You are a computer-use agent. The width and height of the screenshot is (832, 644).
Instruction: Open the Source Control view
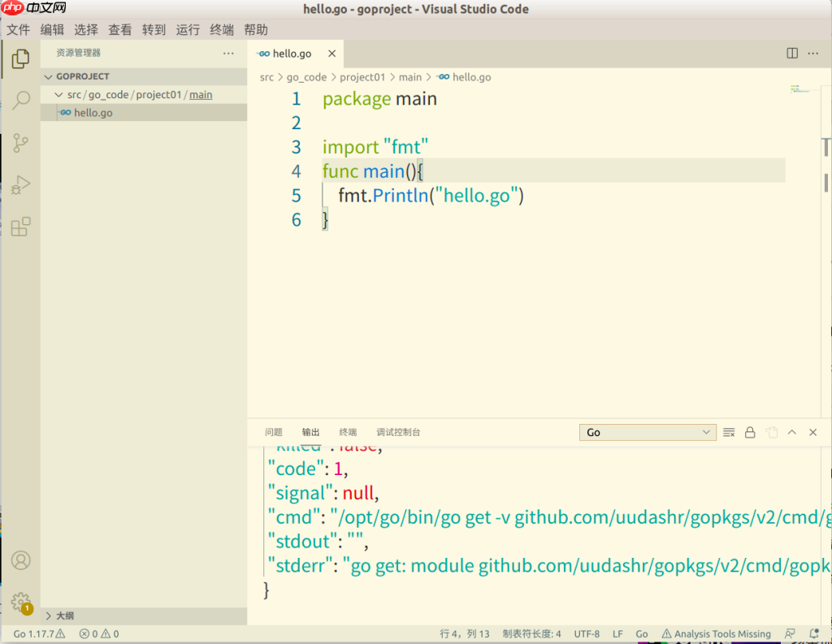click(x=21, y=144)
